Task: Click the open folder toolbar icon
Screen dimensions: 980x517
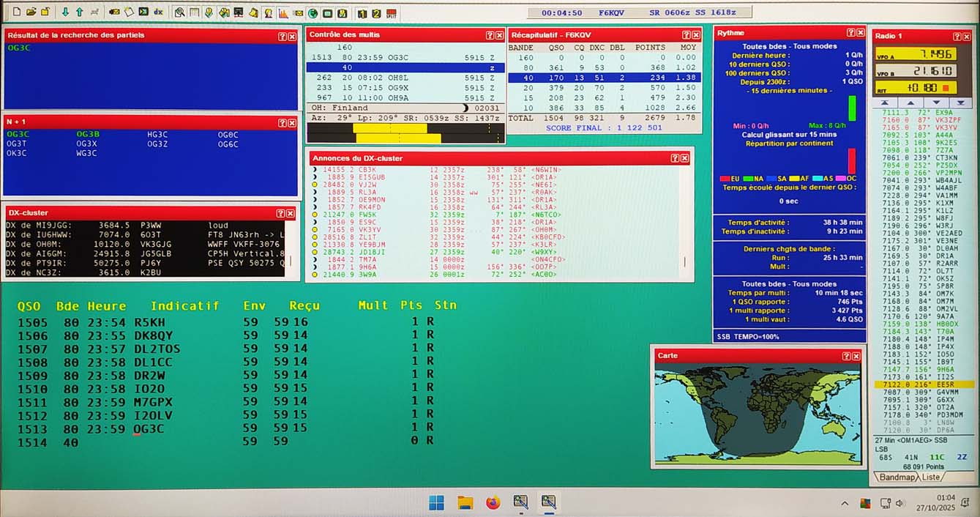Action: pyautogui.click(x=31, y=12)
